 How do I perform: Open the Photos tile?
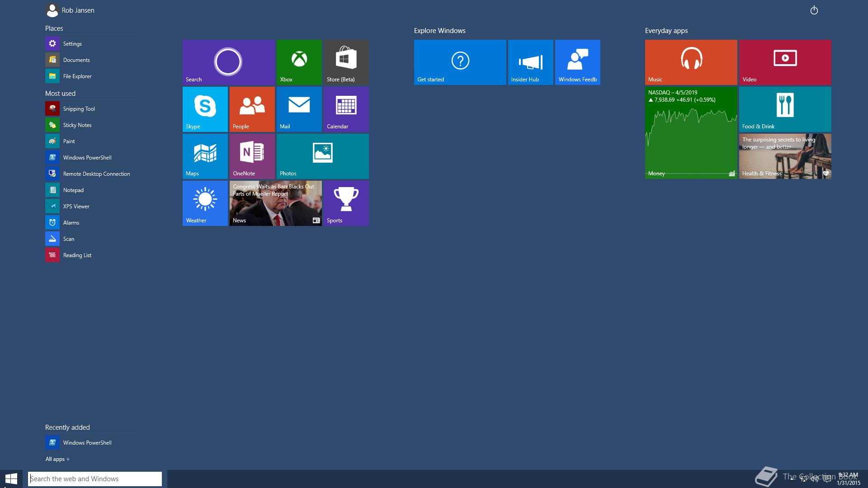coord(322,156)
